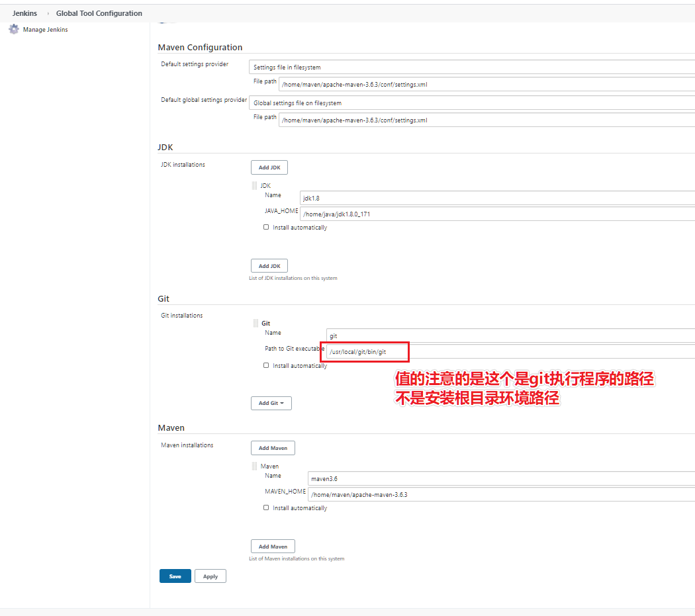695x616 pixels.
Task: Click the JDK section heading
Action: (x=165, y=147)
